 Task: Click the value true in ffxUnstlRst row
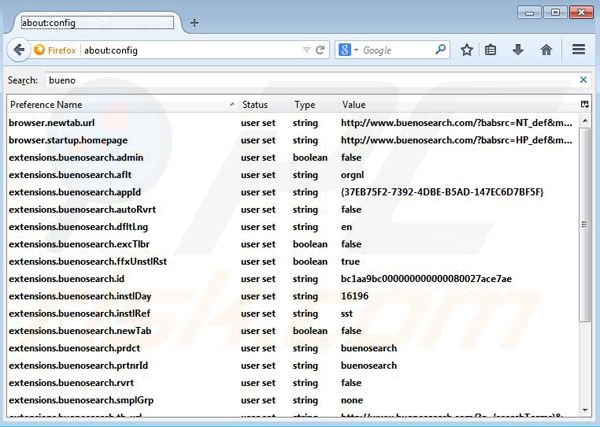point(350,261)
